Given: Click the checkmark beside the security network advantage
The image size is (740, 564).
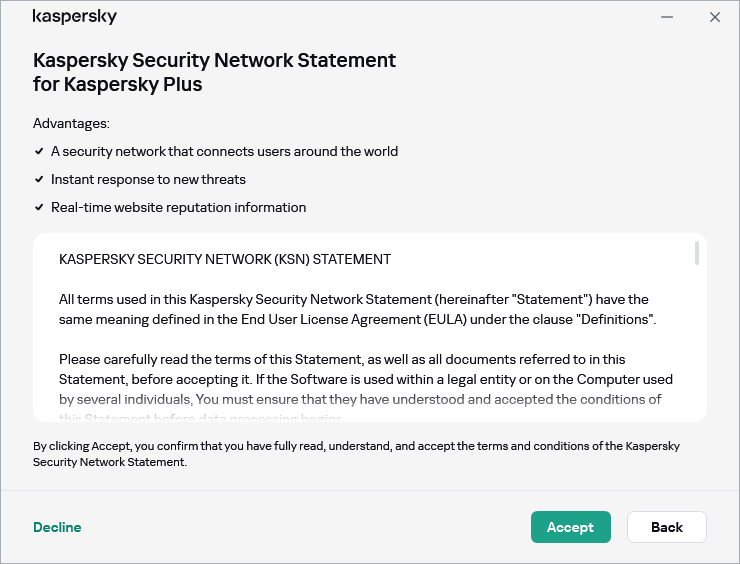Looking at the screenshot, I should (38, 152).
